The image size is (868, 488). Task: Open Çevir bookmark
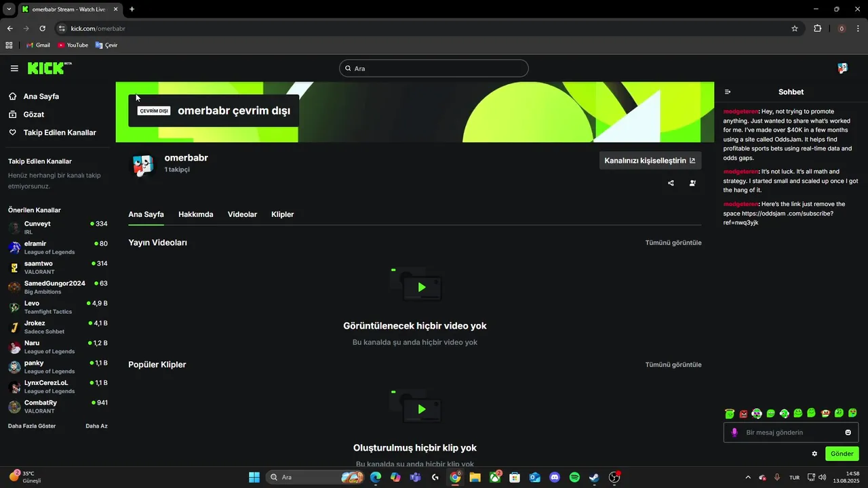(x=106, y=45)
